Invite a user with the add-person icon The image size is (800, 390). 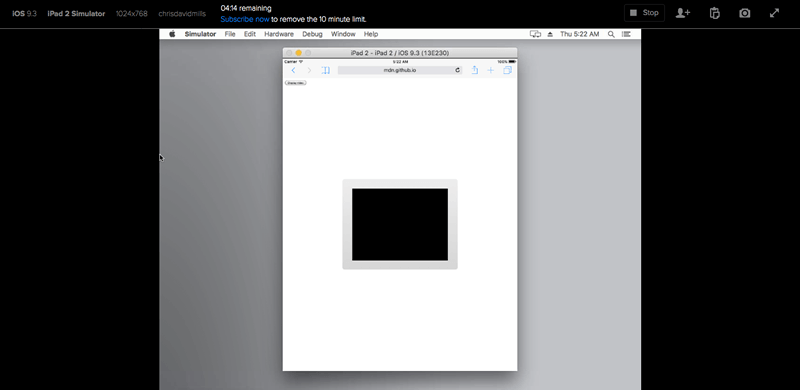point(683,13)
